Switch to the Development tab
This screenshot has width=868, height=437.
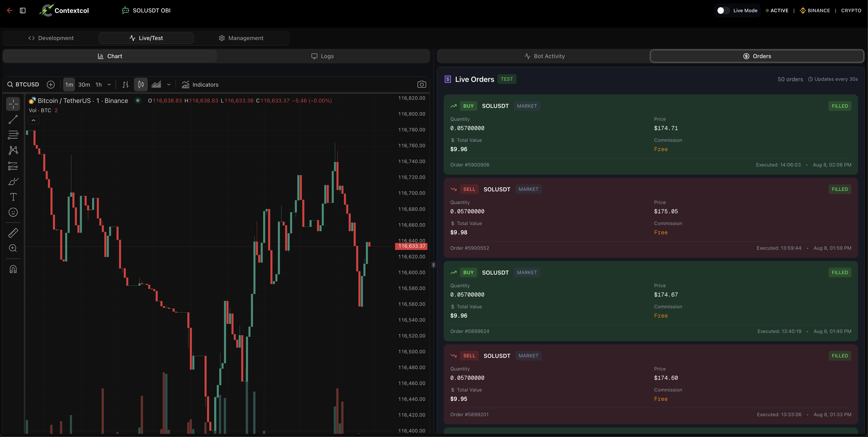point(51,38)
